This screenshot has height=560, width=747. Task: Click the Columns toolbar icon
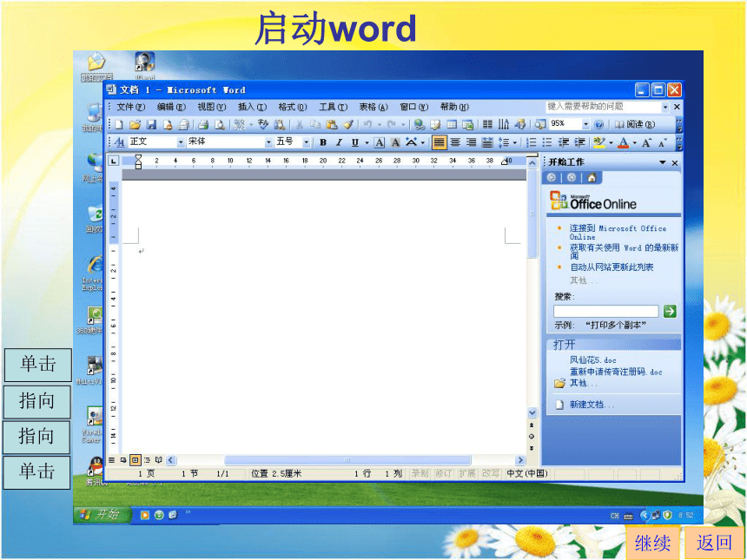(487, 125)
